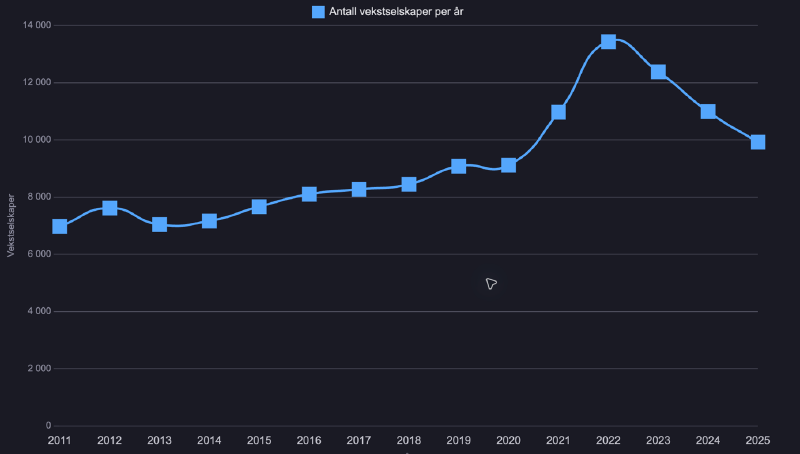Click the 2023 data point square

click(658, 71)
